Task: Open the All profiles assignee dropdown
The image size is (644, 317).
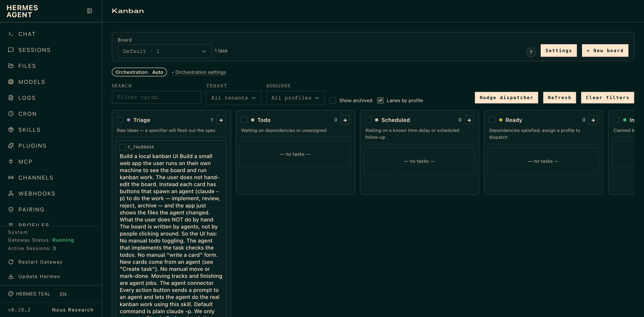Action: tap(295, 98)
